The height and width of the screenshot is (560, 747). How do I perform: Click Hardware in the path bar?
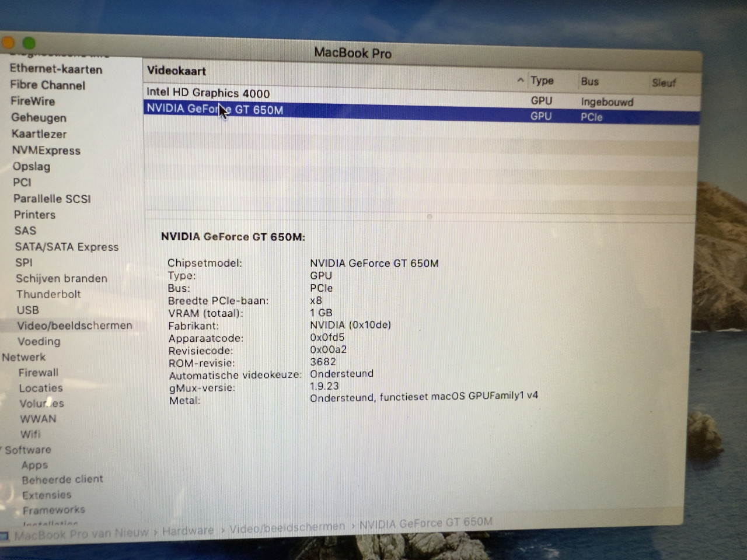click(188, 531)
